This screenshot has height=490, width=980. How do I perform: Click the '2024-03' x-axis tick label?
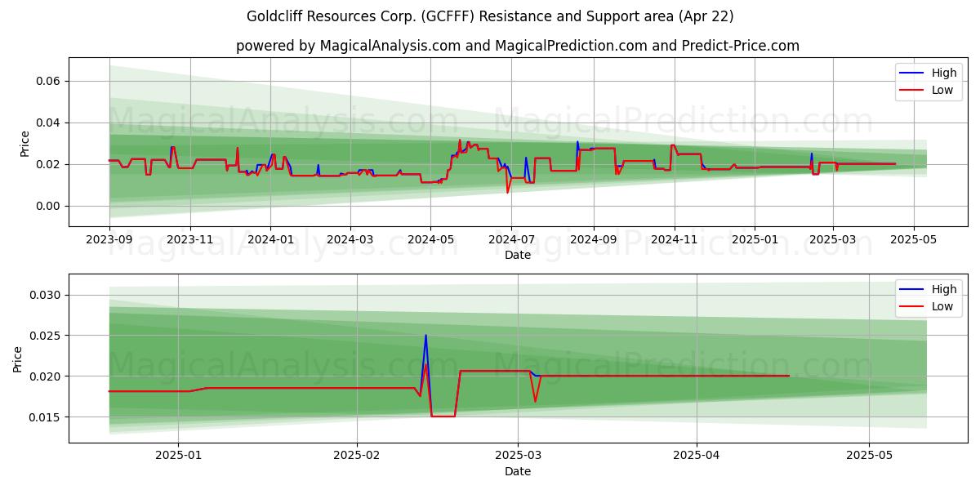[x=350, y=240]
